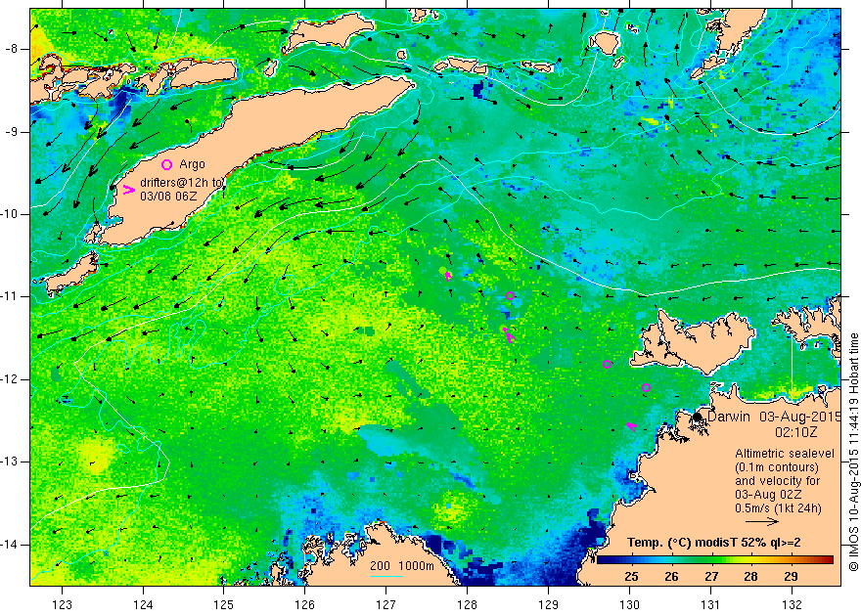
Task: Click the '200 1000m' depth contour label
Action: 402,566
